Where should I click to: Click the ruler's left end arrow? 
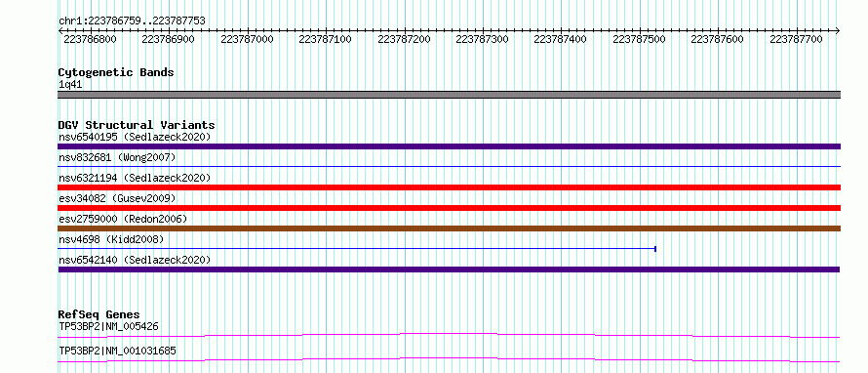[x=60, y=30]
